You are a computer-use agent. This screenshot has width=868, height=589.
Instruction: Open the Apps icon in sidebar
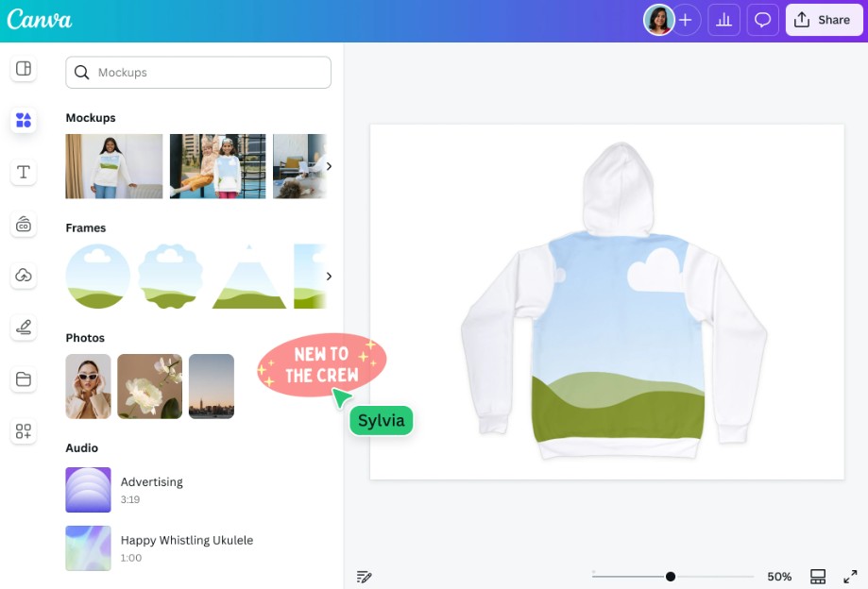pos(24,431)
